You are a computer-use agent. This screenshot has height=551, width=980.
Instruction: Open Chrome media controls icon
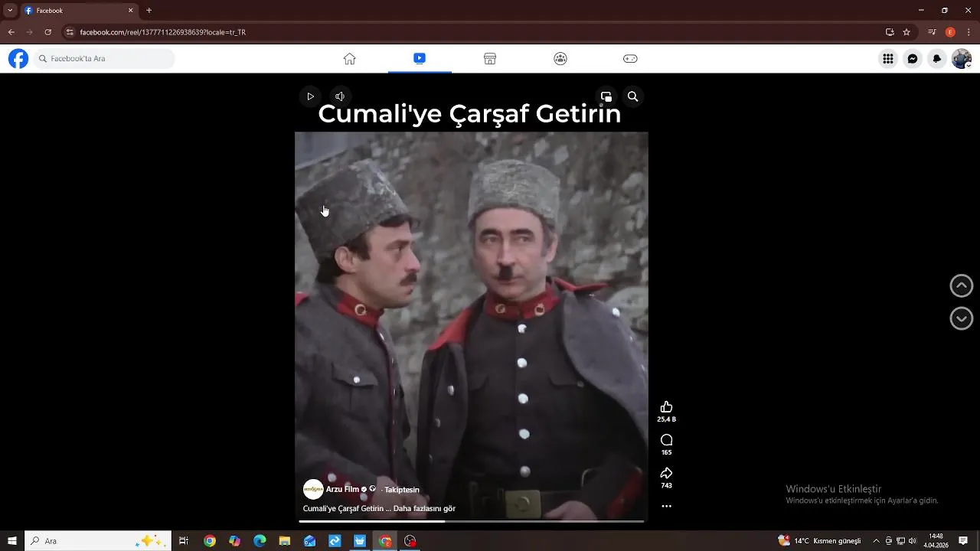tap(932, 32)
